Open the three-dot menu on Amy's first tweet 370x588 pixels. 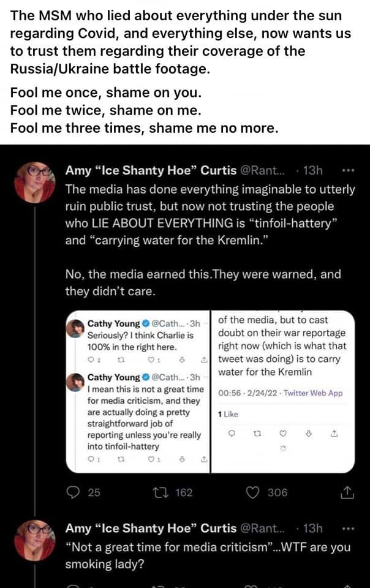pos(348,170)
